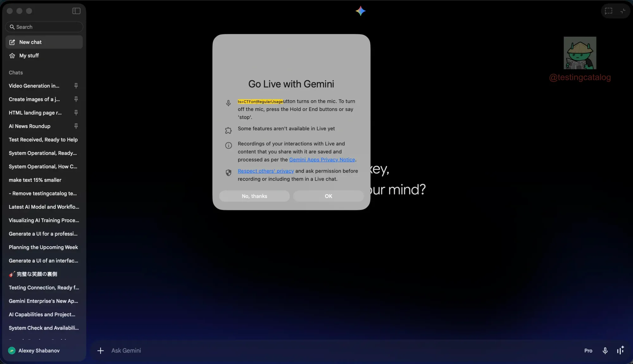633x364 pixels.
Task: Click the screen capture icon top right
Action: pos(608,11)
